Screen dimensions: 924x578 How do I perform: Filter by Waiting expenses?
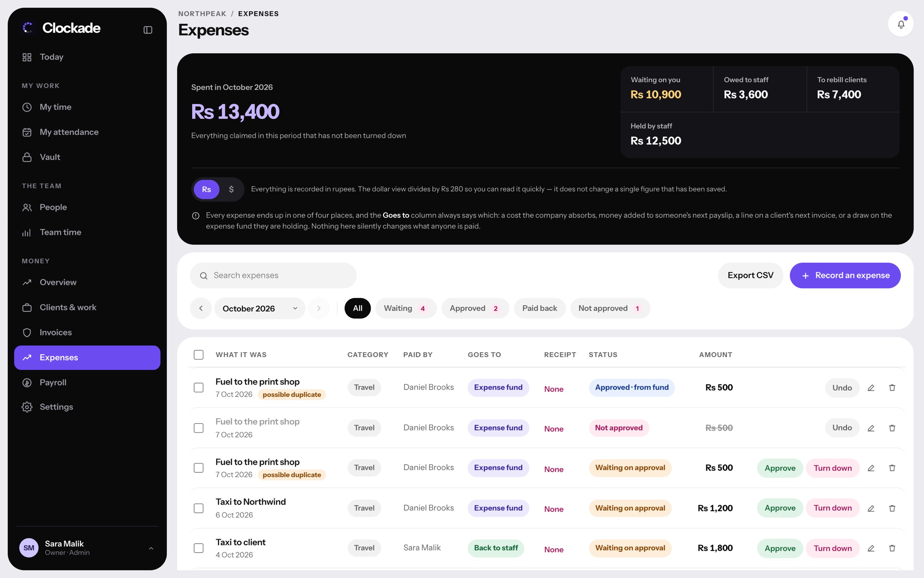(406, 308)
